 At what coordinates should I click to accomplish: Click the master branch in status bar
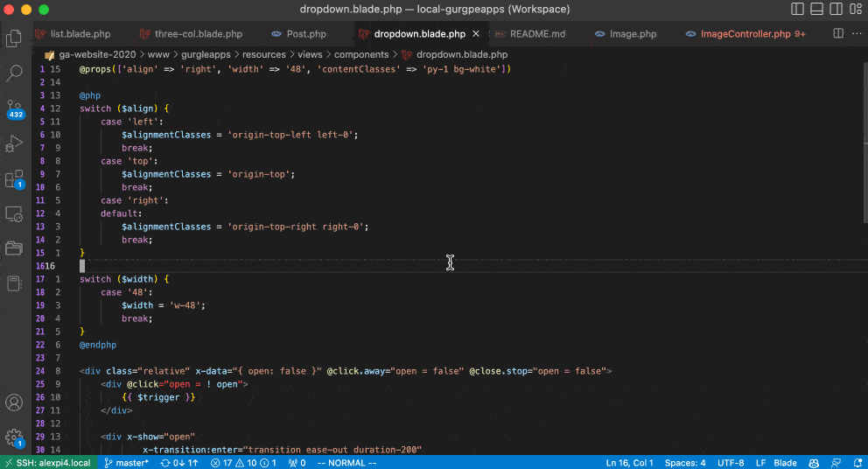(x=127, y=462)
